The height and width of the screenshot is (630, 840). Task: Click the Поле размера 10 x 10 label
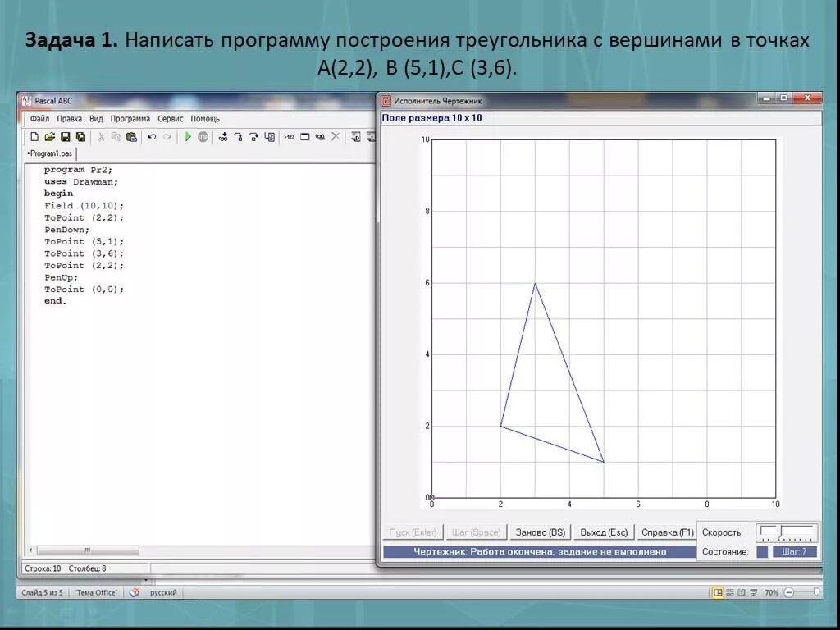tap(431, 118)
